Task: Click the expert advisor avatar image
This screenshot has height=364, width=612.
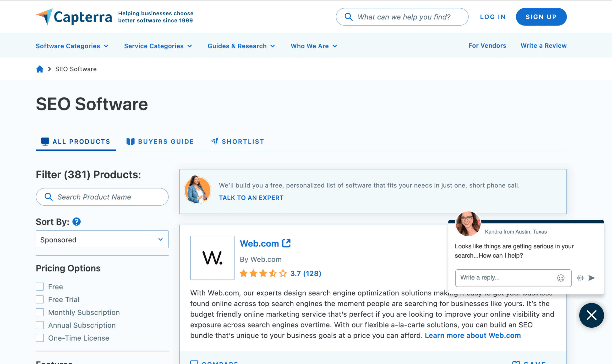Action: [198, 190]
